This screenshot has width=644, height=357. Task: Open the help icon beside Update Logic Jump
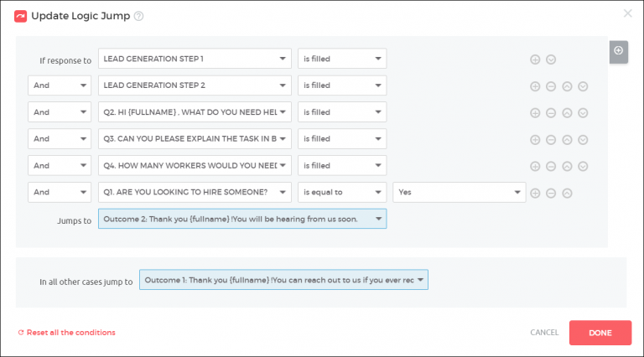(138, 16)
